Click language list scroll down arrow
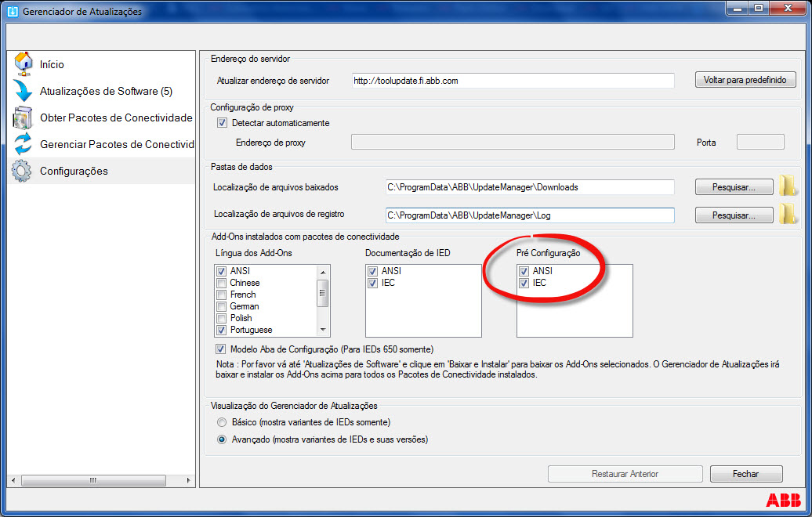The height and width of the screenshot is (517, 812). pyautogui.click(x=323, y=330)
